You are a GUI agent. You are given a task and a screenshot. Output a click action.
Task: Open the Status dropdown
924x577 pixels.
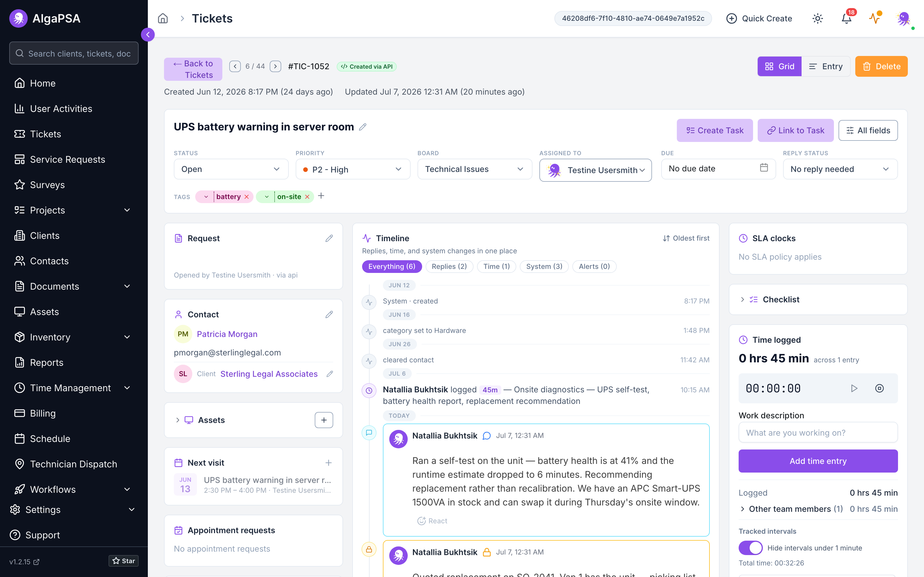point(231,169)
